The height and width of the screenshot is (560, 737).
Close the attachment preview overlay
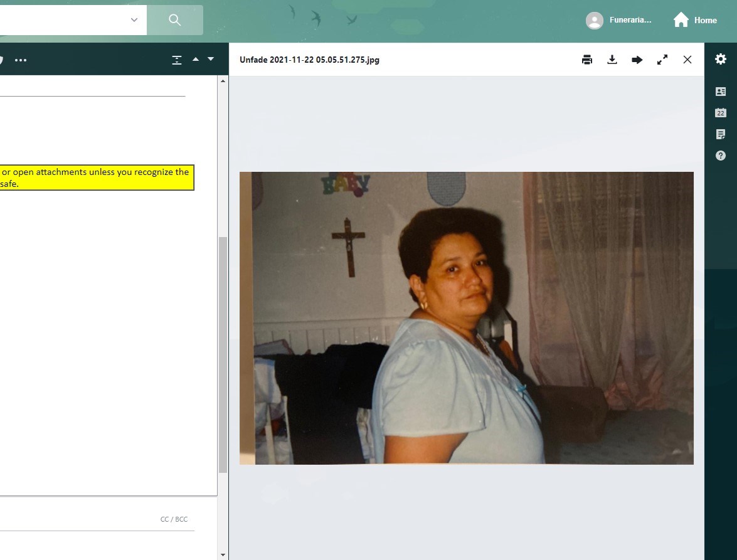point(687,60)
